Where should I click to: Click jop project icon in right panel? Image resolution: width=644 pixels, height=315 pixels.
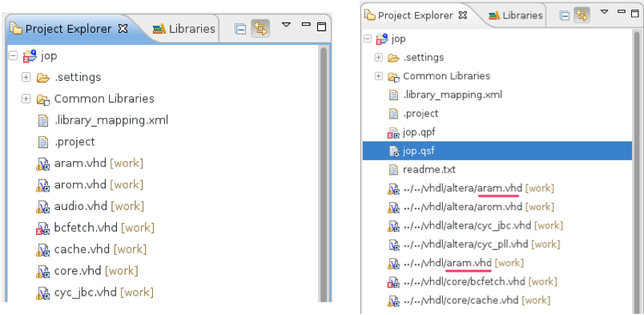coord(382,39)
